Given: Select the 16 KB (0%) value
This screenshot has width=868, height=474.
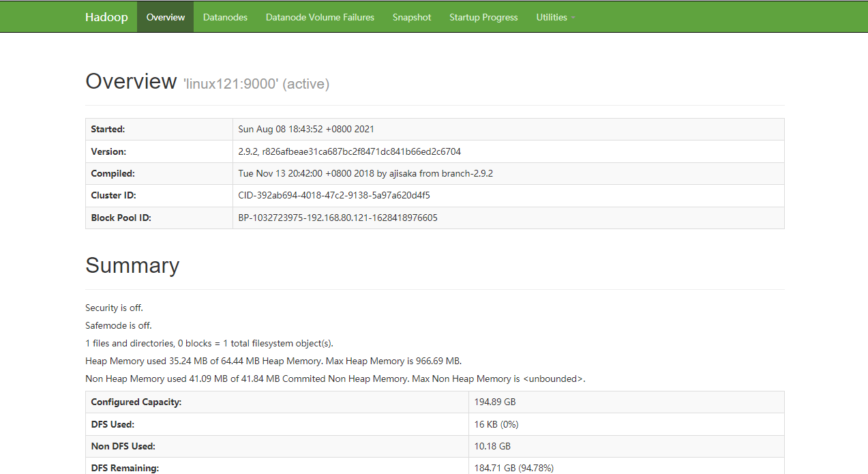Looking at the screenshot, I should [x=496, y=424].
